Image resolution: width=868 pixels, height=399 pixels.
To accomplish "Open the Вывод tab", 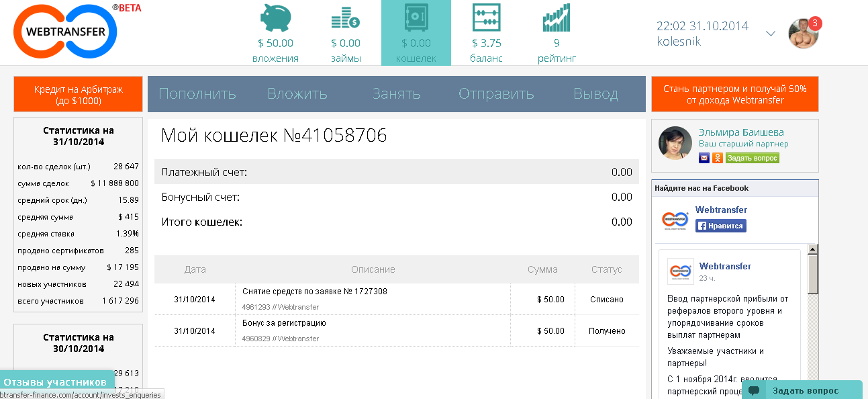I will (x=595, y=94).
